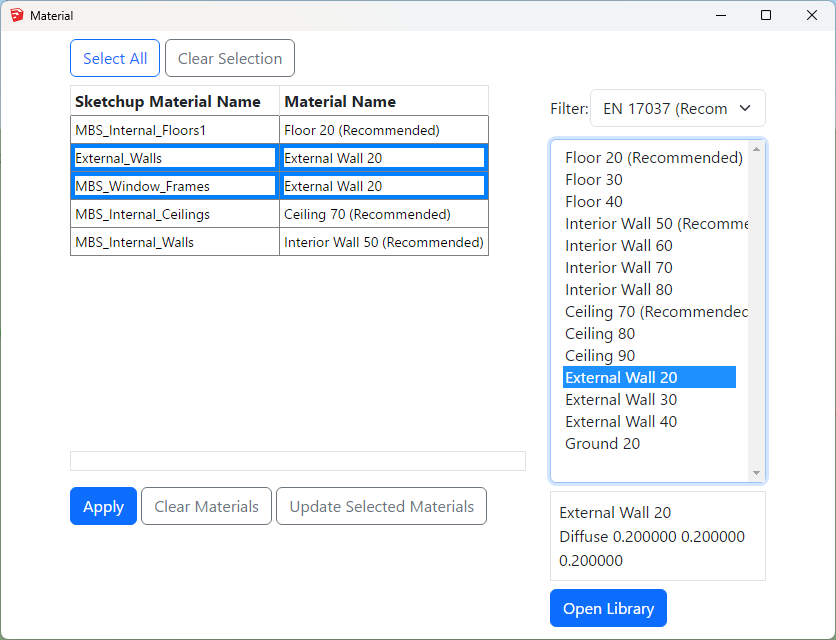Click the Apply button
The width and height of the screenshot is (836, 640).
[103, 507]
